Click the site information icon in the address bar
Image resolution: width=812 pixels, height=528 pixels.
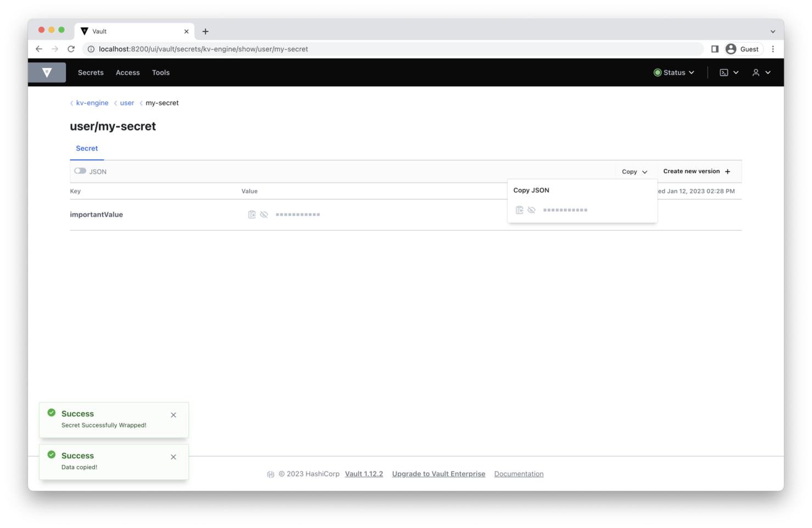pyautogui.click(x=91, y=49)
